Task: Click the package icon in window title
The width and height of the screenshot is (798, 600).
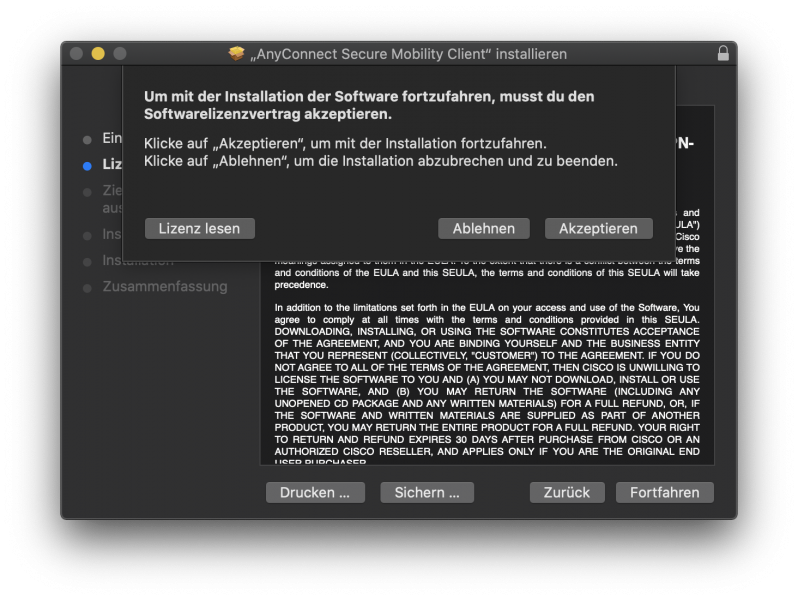Action: [236, 53]
